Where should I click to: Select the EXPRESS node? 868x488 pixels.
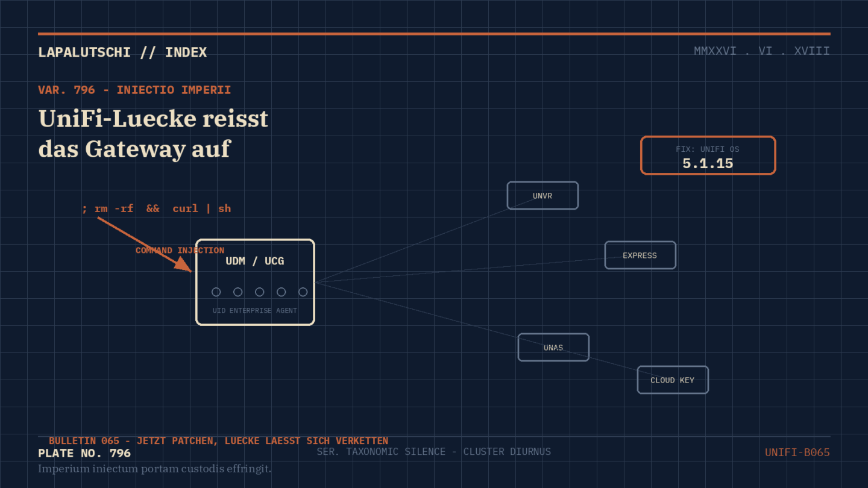pos(640,255)
